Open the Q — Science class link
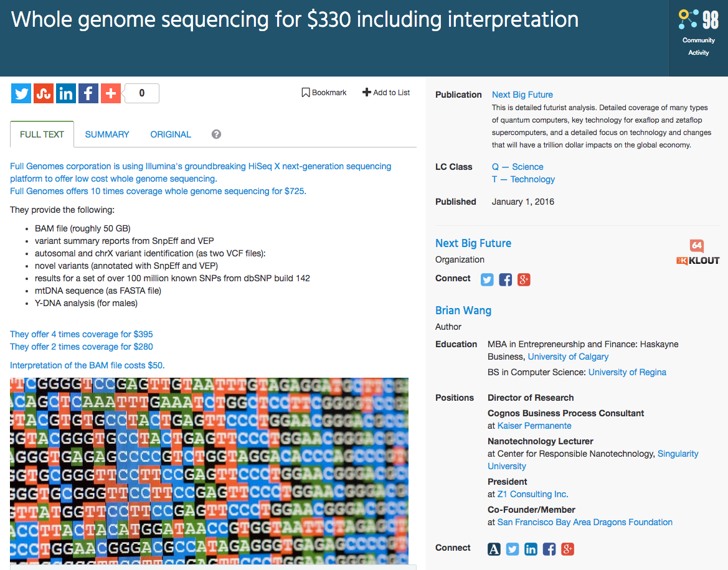 518,167
